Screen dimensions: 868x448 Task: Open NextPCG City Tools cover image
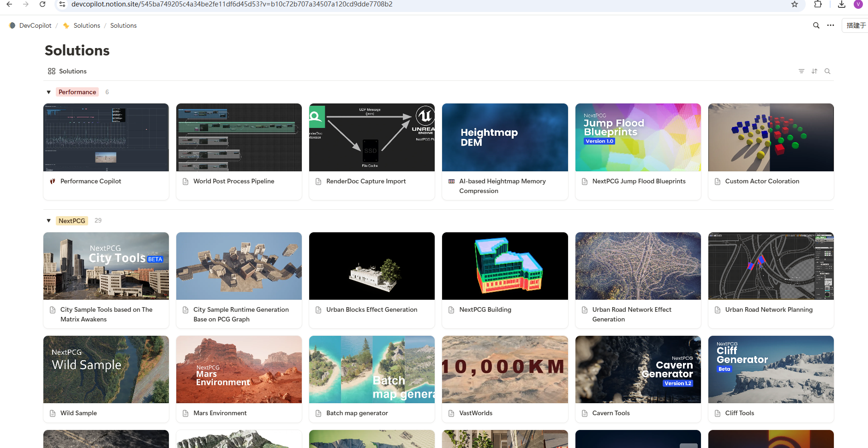click(x=106, y=266)
